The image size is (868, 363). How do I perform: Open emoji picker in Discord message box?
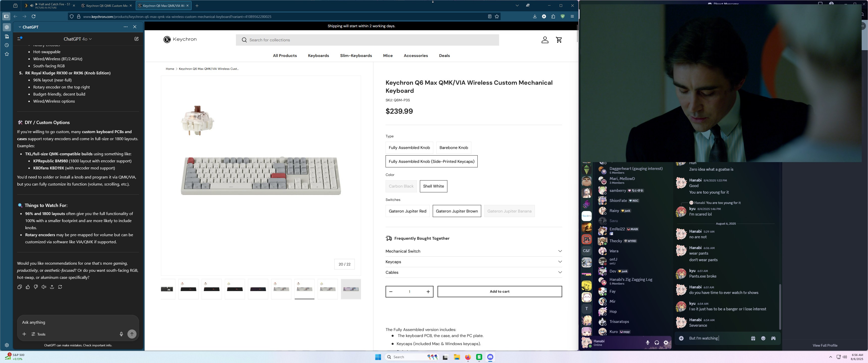(x=763, y=338)
